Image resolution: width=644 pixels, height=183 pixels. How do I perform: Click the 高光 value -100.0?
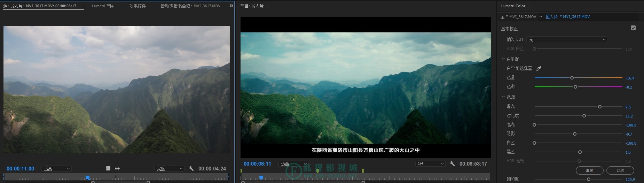(631, 125)
